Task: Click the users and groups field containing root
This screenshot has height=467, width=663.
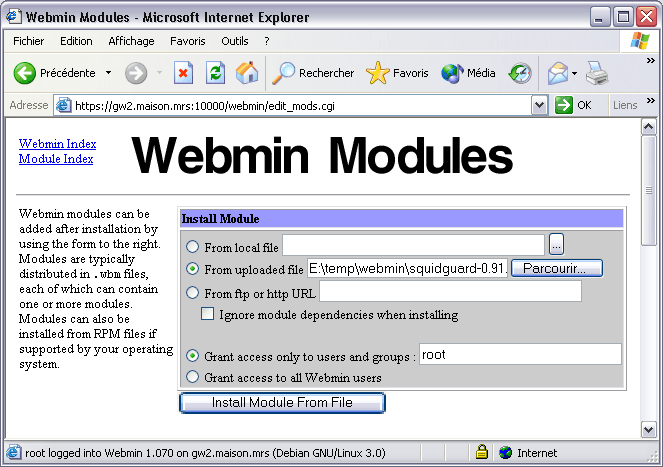Action: click(x=521, y=354)
